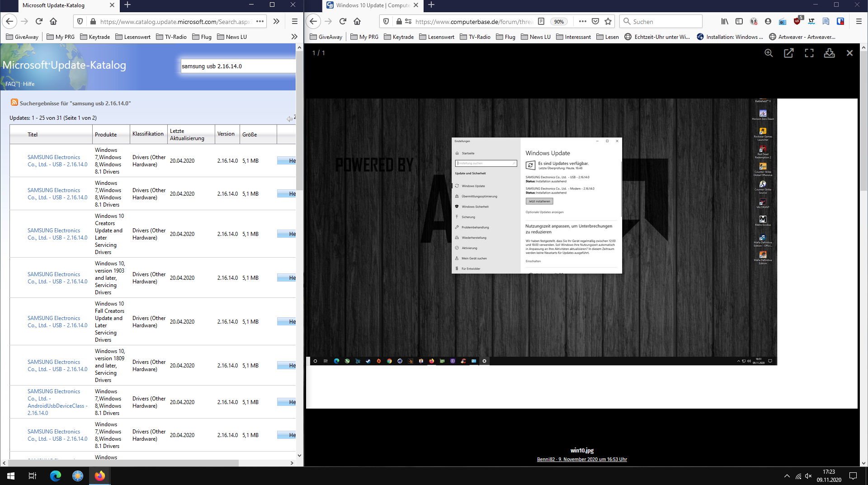Viewport: 868px width, 485px height.
Task: Reload the Update-Katalog page
Action: click(x=39, y=21)
